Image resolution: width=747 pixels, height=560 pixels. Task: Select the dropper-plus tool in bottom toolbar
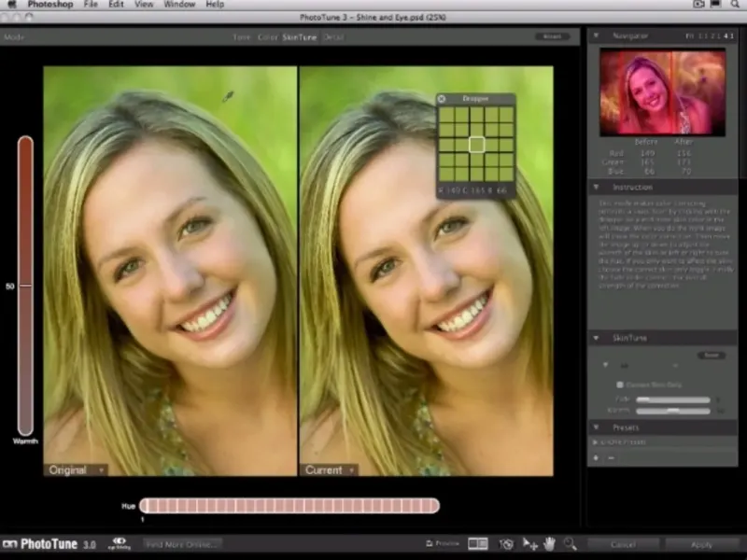click(529, 543)
